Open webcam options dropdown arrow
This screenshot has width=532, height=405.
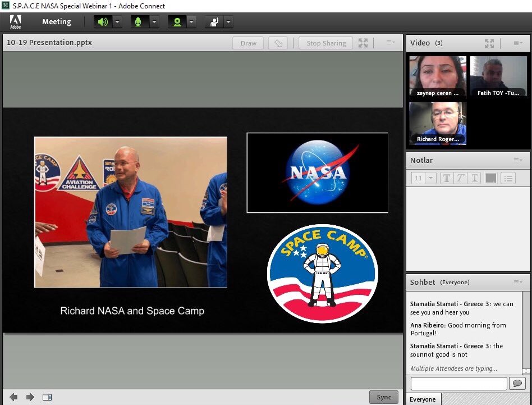[x=191, y=22]
